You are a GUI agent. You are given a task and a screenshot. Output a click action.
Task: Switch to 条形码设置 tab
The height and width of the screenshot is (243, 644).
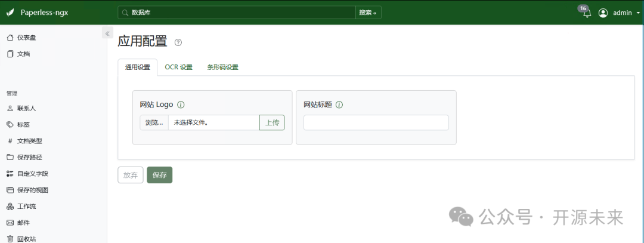pos(222,67)
